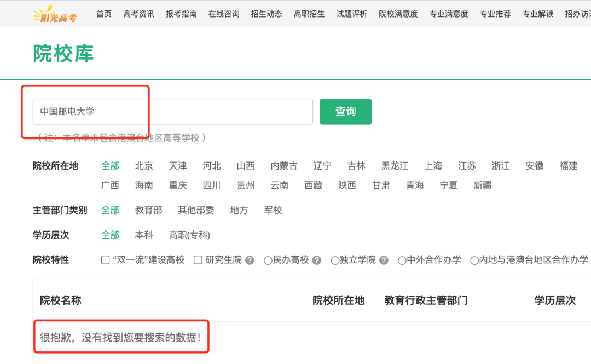Filter education level by 高职(专科)
The width and height of the screenshot is (591, 364).
[x=189, y=235]
